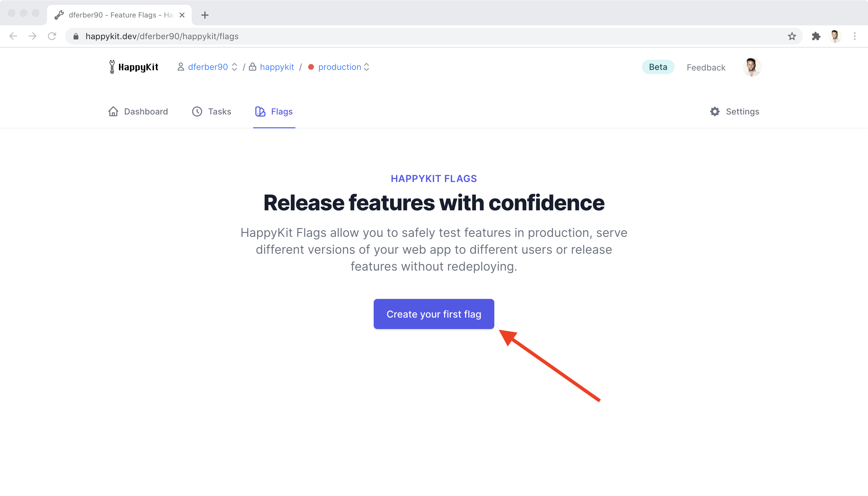Click the user icon beside dferber90
The width and height of the screenshot is (868, 496).
tap(181, 67)
